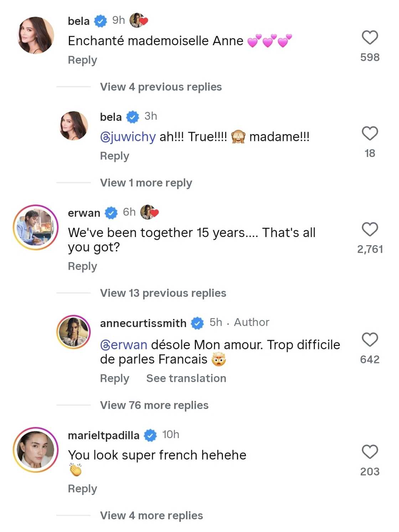This screenshot has width=399, height=532.
Task: Reply to erwan's comment
Action: click(82, 267)
